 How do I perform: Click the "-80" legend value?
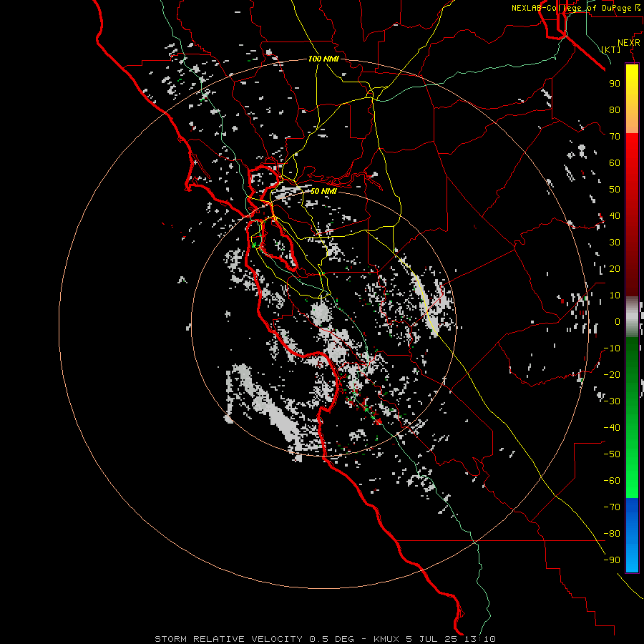tap(612, 534)
